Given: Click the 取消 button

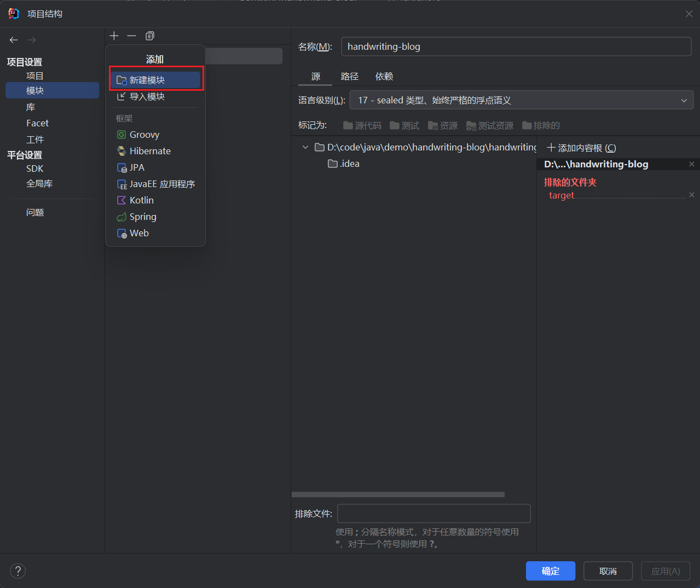Looking at the screenshot, I should pos(608,571).
